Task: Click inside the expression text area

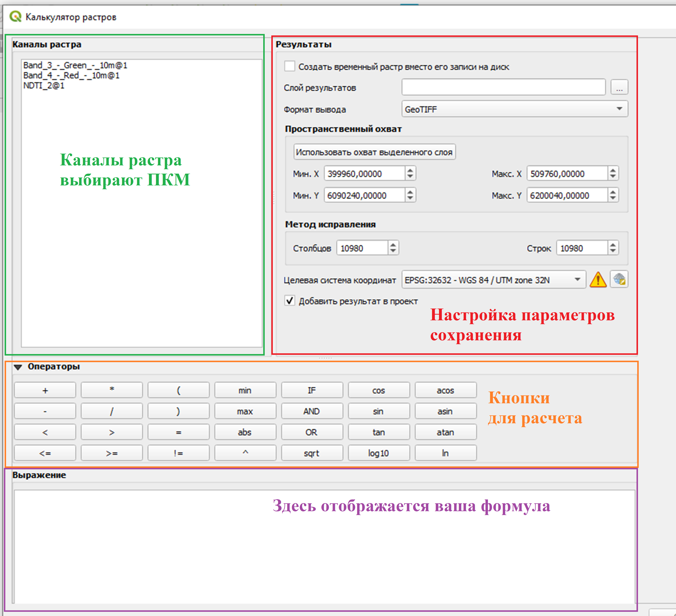Action: [325, 547]
